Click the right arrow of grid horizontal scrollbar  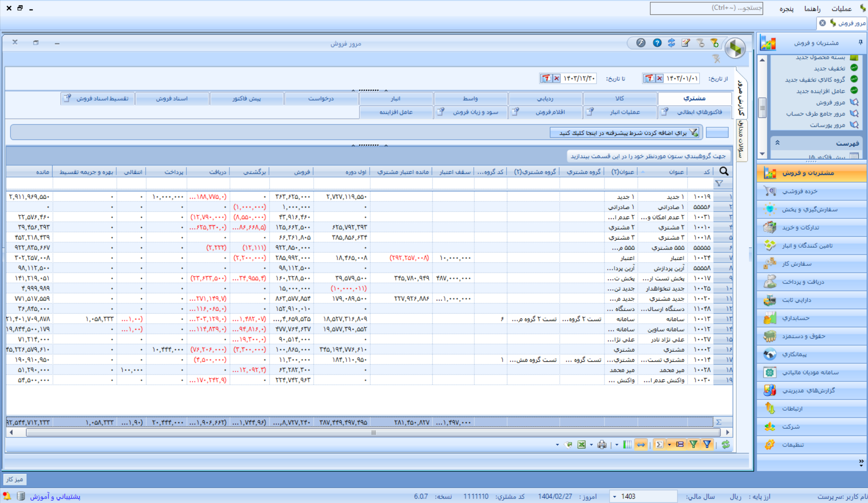point(728,432)
